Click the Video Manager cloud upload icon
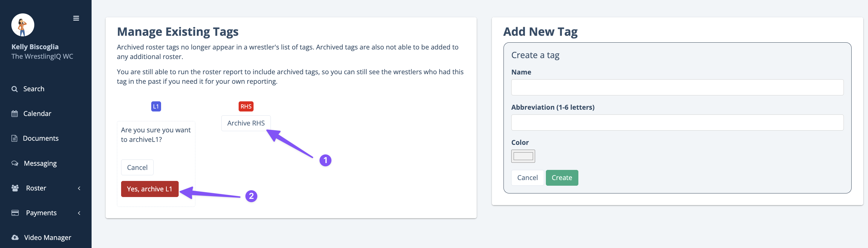This screenshot has width=868, height=248. (x=15, y=238)
